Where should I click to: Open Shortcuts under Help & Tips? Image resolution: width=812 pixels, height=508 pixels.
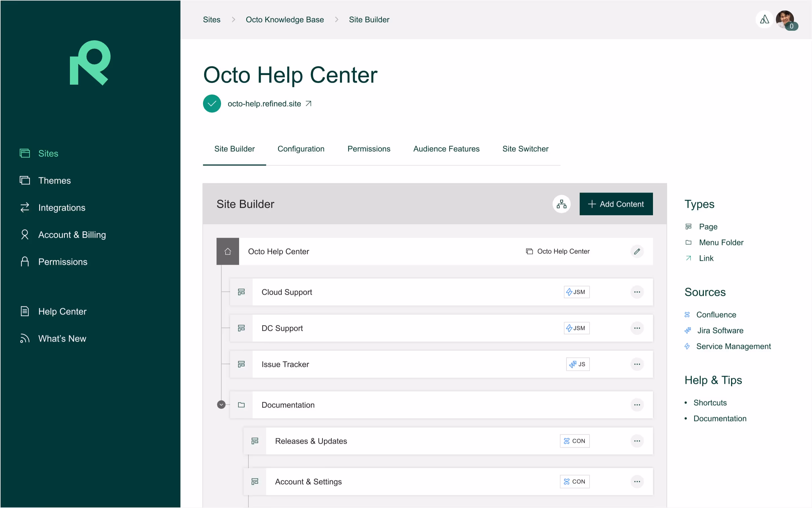point(710,403)
